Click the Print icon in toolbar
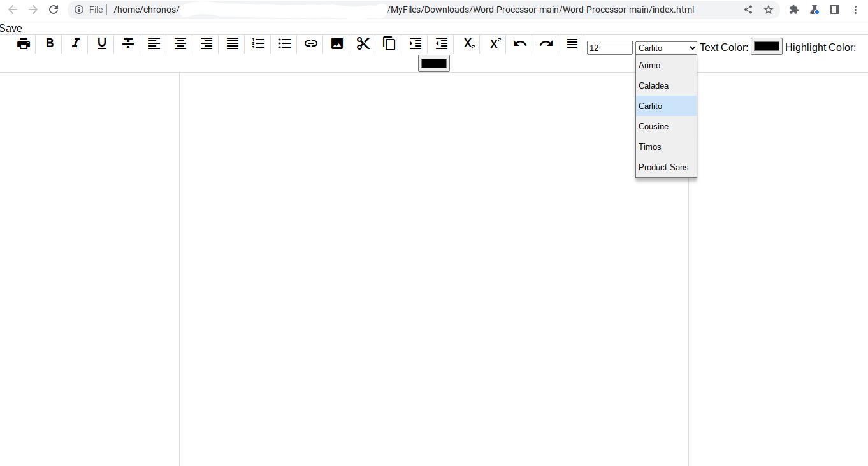Screen dimensions: 868x466 (24, 43)
